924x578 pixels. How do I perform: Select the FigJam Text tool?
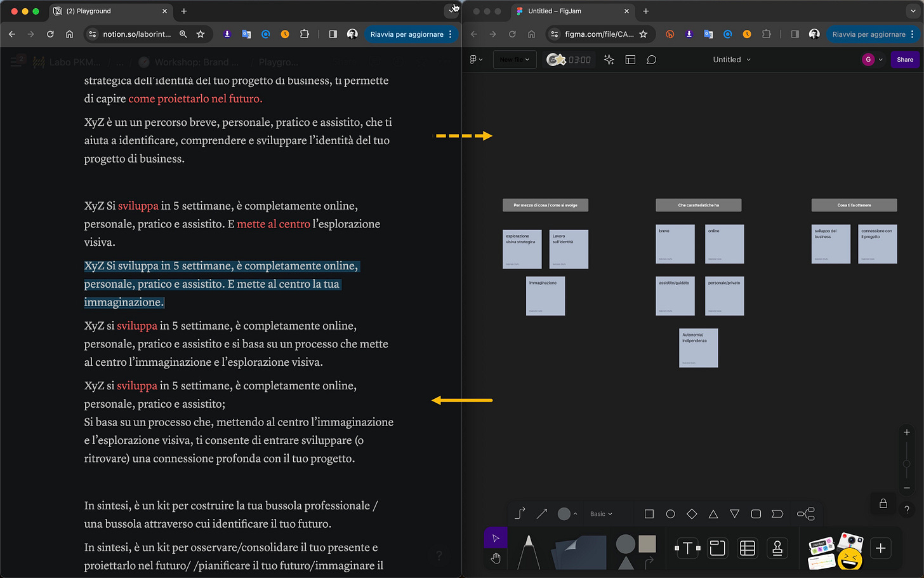[687, 548]
